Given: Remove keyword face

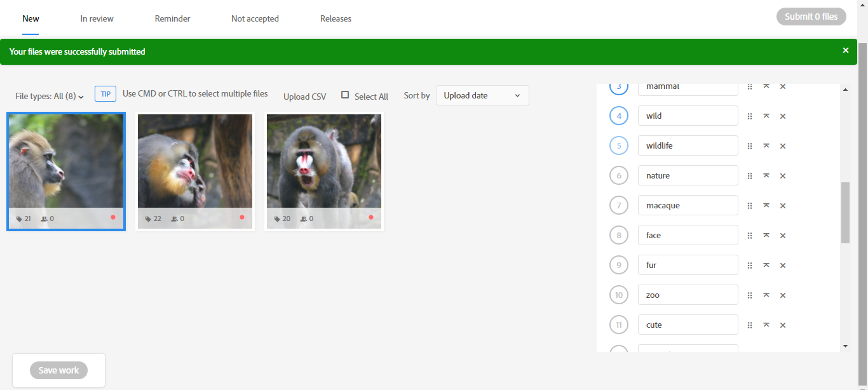Looking at the screenshot, I should coord(783,236).
